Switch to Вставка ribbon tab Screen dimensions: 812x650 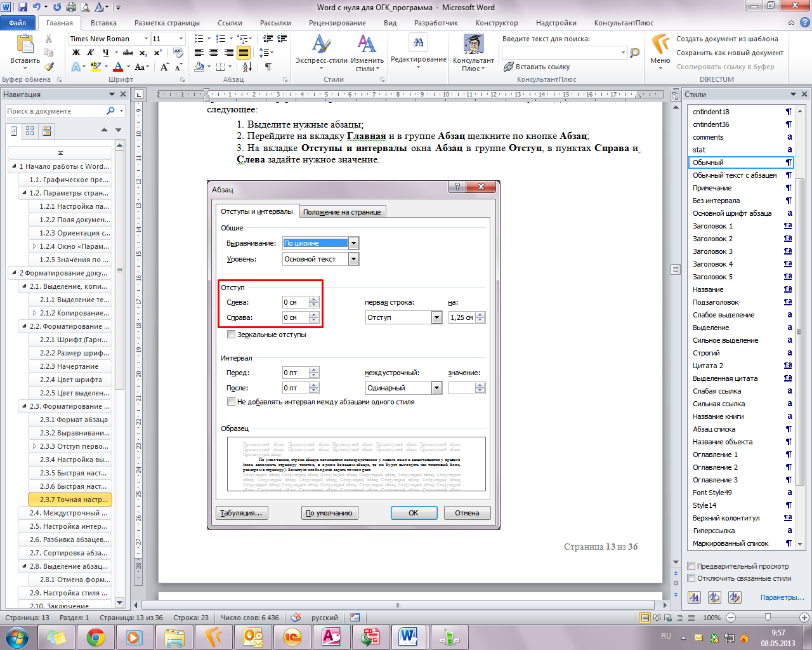click(x=103, y=23)
